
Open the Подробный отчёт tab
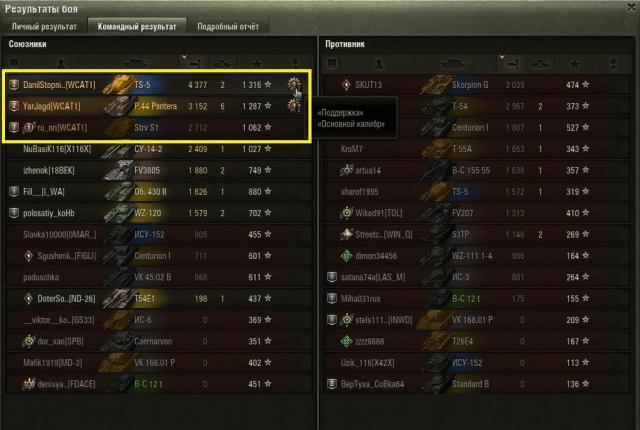tap(228, 27)
